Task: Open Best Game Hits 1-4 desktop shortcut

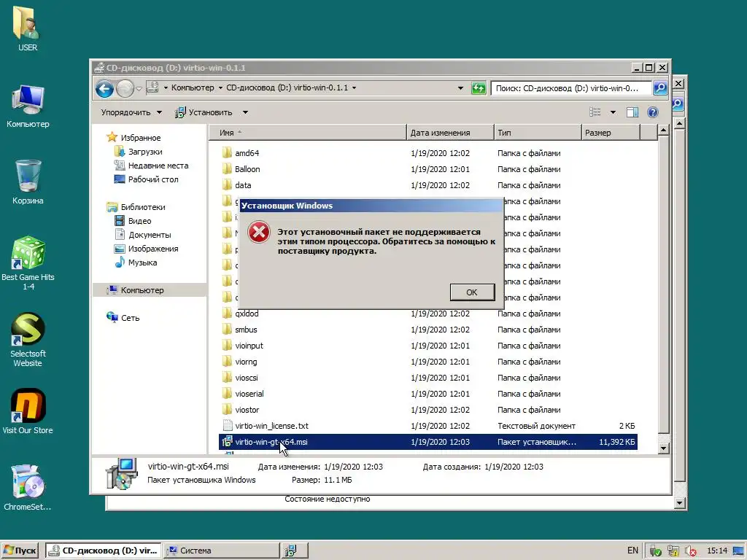Action: (x=28, y=263)
